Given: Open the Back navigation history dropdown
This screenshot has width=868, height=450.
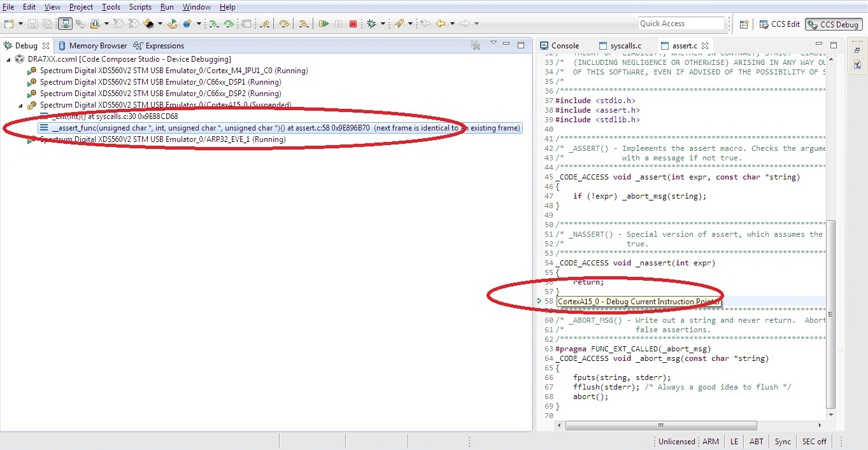Looking at the screenshot, I should [452, 24].
